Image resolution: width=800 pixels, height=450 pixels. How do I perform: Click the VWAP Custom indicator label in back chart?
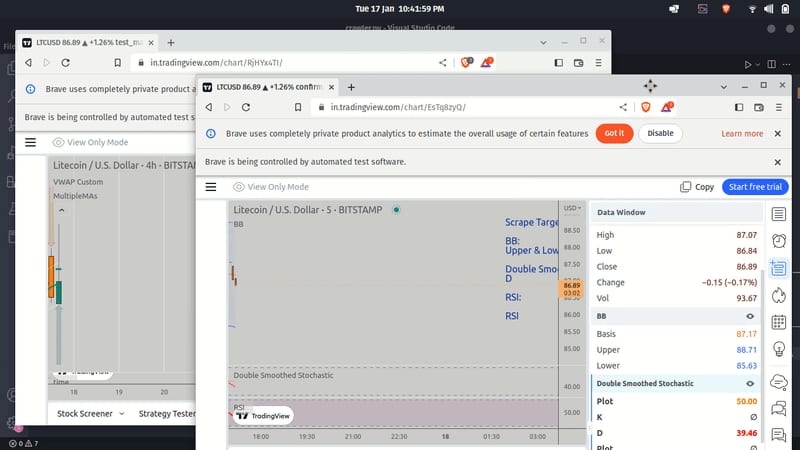tap(78, 182)
